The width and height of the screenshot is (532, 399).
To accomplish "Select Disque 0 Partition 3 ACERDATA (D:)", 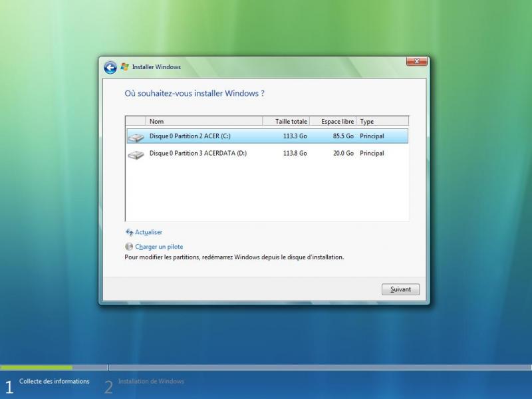I will click(x=267, y=154).
